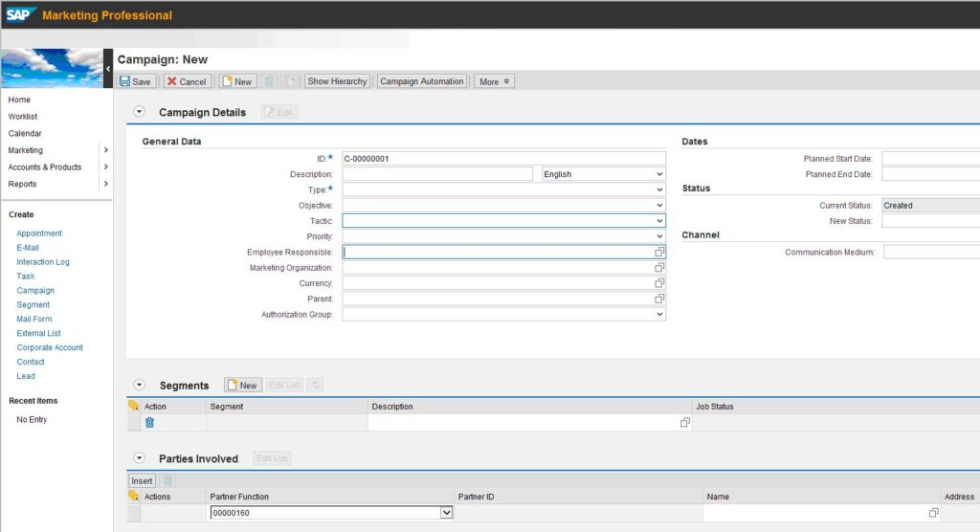This screenshot has height=532, width=980.
Task: Open value help for Employee Responsible
Action: (659, 252)
